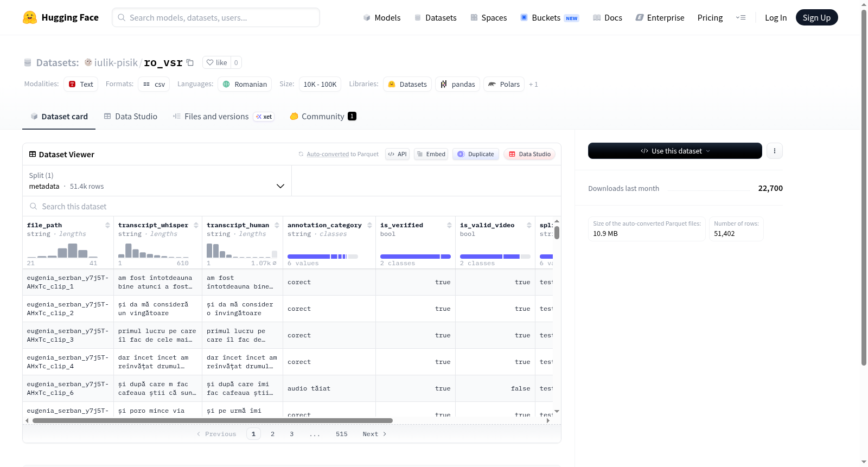Filter by the 10K - 100K size tag
This screenshot has width=868, height=467.
tap(320, 84)
